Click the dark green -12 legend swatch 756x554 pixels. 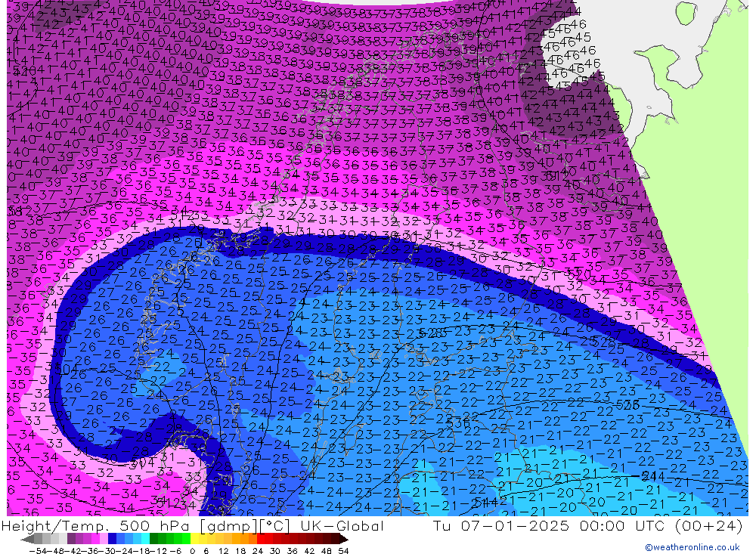pos(153,539)
